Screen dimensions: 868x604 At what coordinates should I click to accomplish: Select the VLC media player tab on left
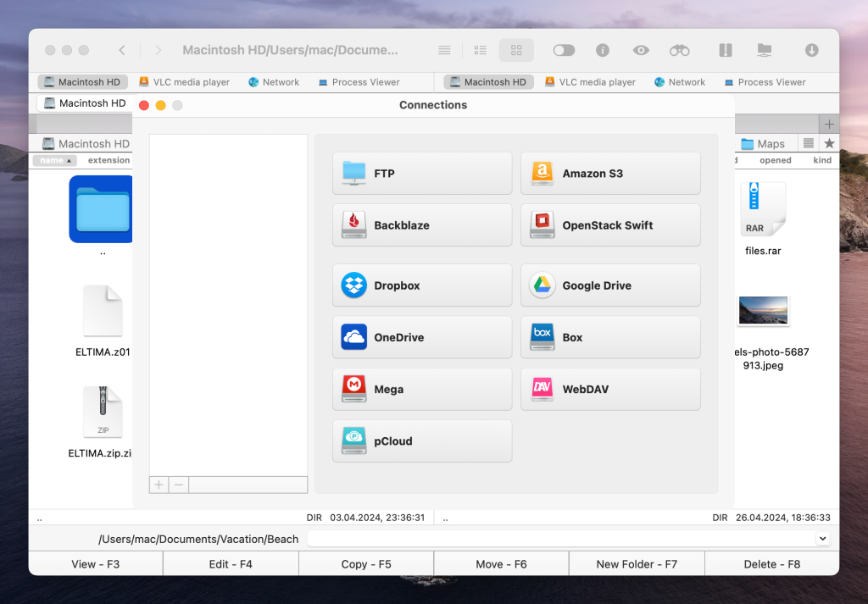184,82
